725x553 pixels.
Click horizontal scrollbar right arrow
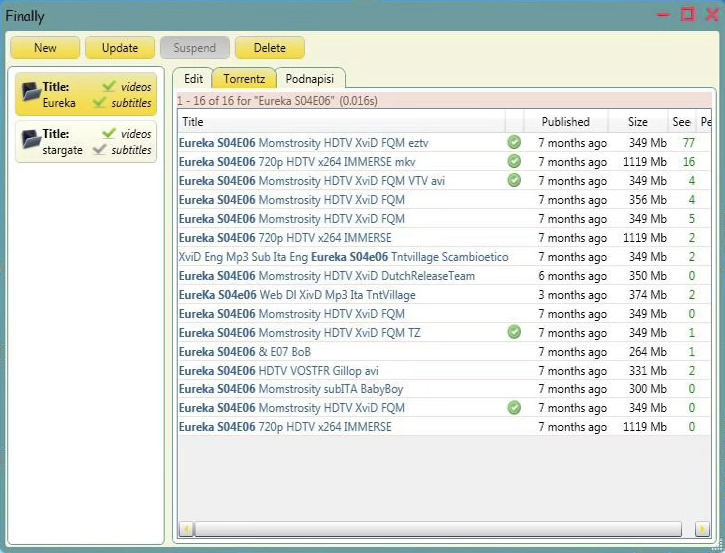tap(702, 529)
